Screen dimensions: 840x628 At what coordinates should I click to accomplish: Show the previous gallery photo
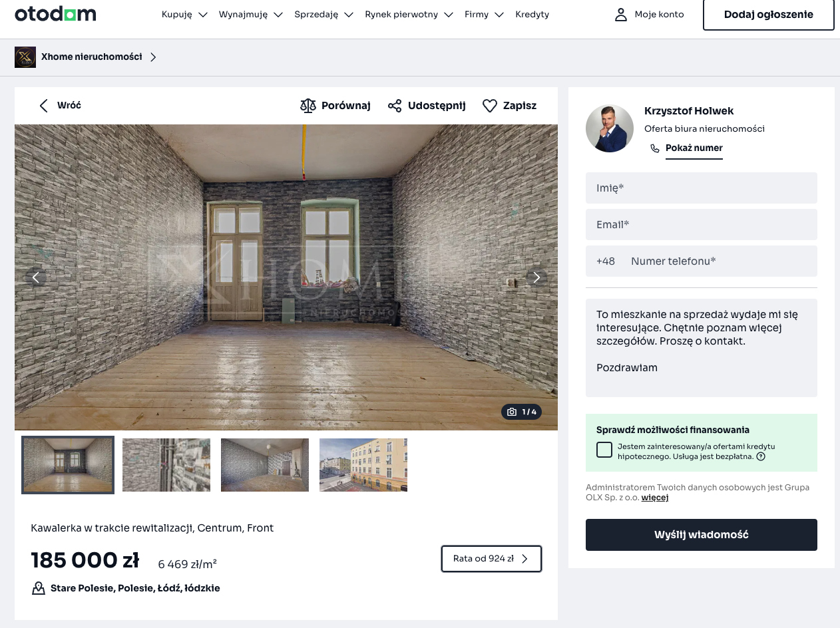(x=36, y=277)
